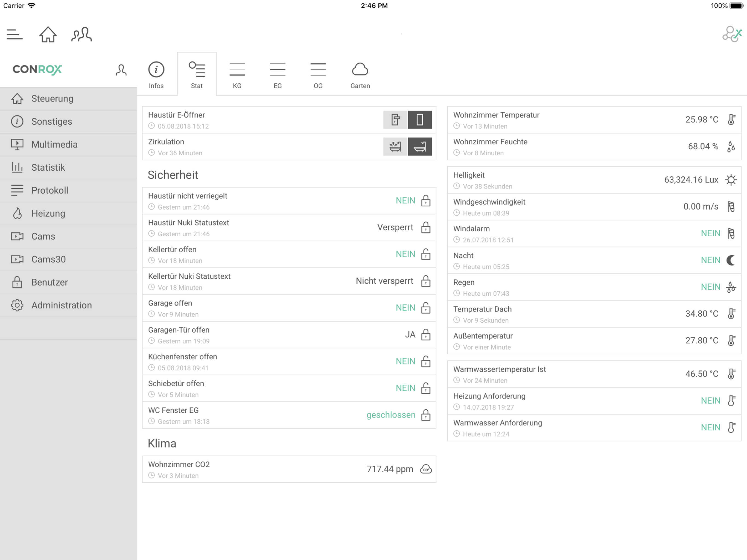Open the EG tab
The height and width of the screenshot is (560, 747).
pos(278,75)
